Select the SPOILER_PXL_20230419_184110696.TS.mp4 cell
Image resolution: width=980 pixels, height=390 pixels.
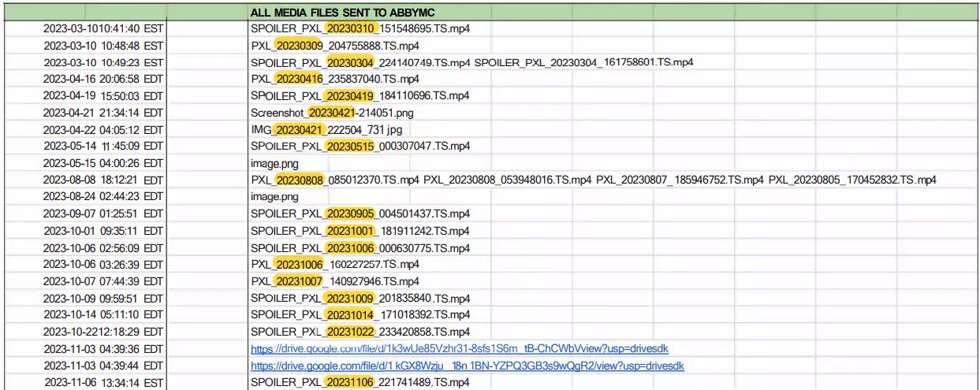click(360, 95)
